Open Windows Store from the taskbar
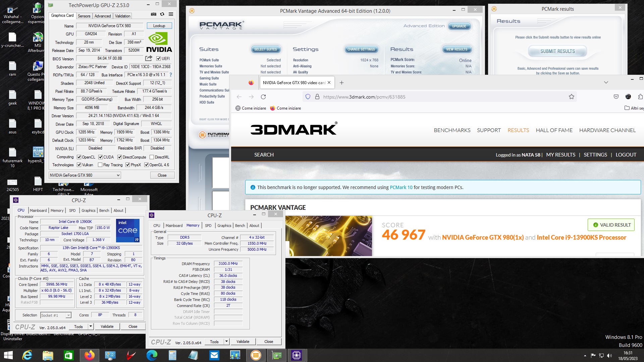Viewport: 644px width, 362px height. tap(69, 355)
